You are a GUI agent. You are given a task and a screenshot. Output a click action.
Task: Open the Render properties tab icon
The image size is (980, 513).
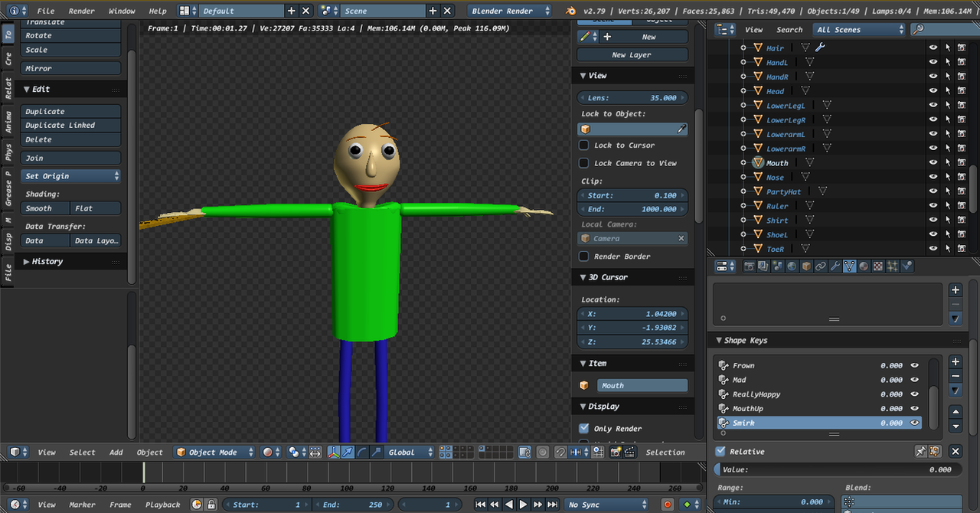[750, 266]
